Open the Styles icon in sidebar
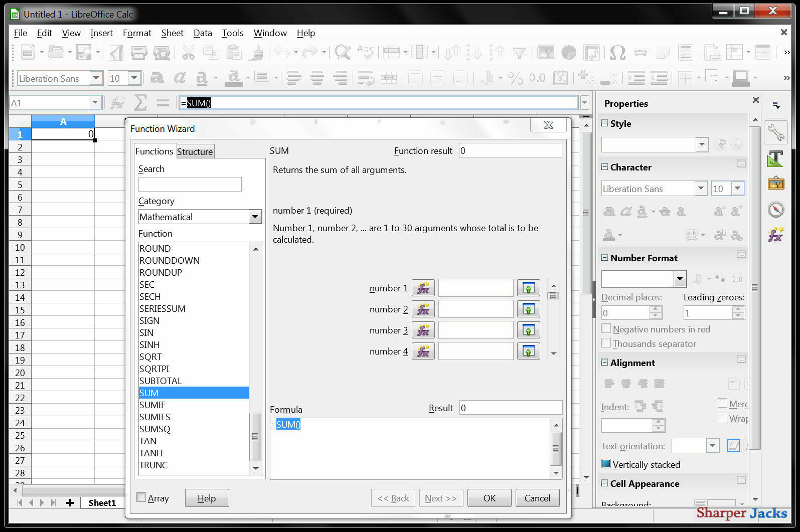 (775, 158)
